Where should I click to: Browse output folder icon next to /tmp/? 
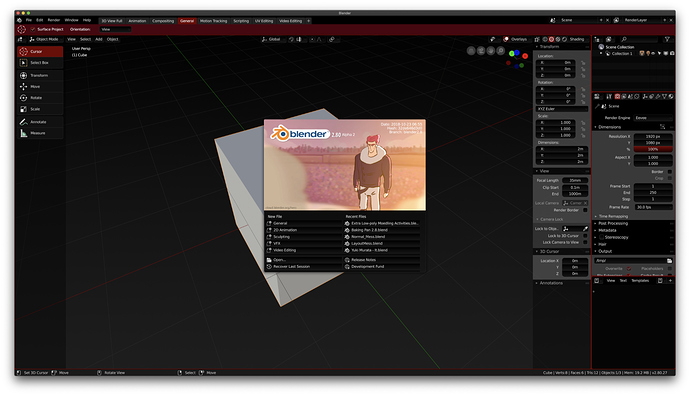point(669,260)
